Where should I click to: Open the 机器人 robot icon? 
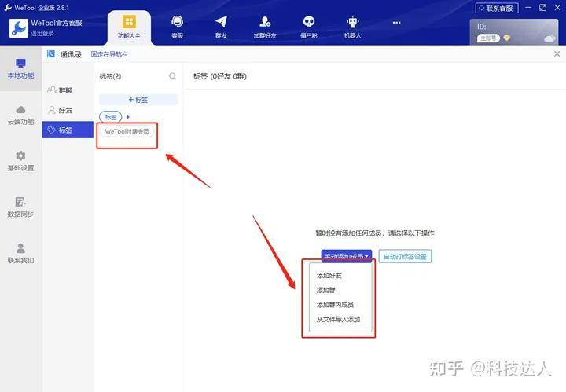click(x=353, y=22)
